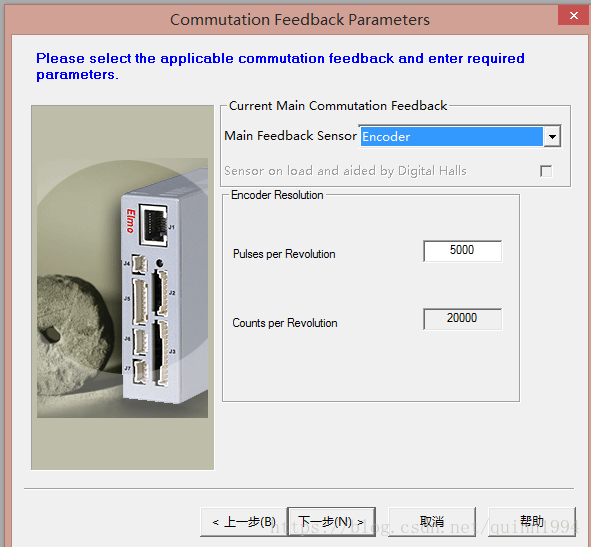This screenshot has height=547, width=591.
Task: Proceed with the 下一步(N) button
Action: point(331,522)
